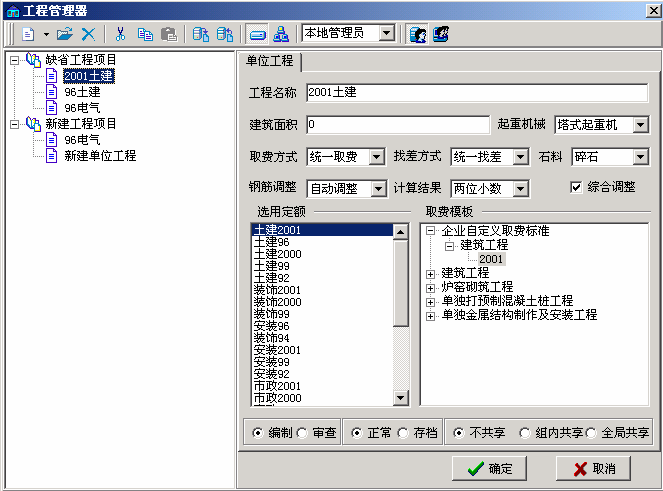Click the 建筑面积 input field

point(398,125)
